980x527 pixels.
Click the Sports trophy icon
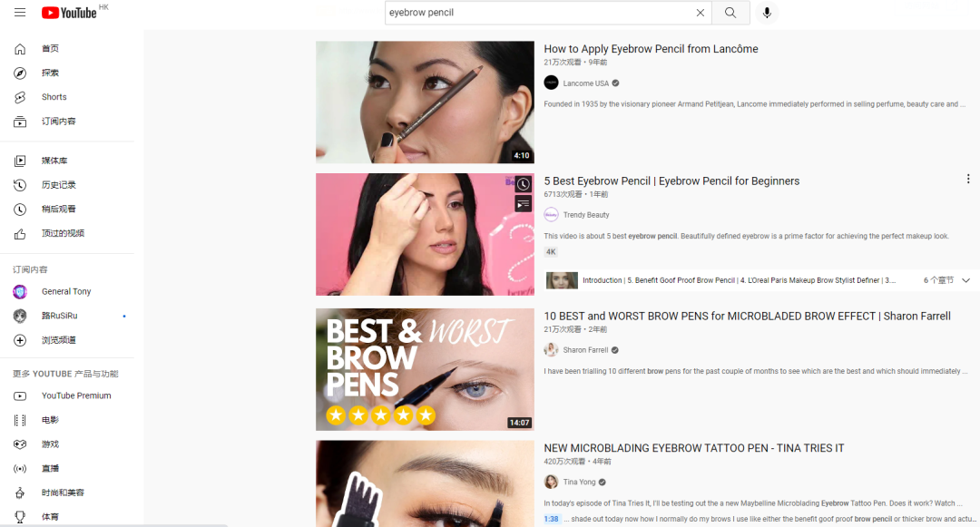[x=20, y=517]
